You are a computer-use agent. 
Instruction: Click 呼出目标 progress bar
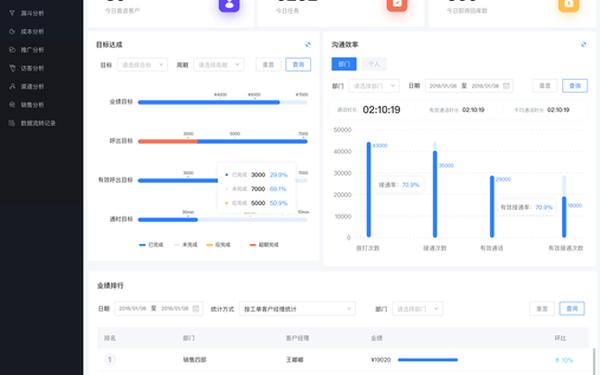[x=222, y=141]
